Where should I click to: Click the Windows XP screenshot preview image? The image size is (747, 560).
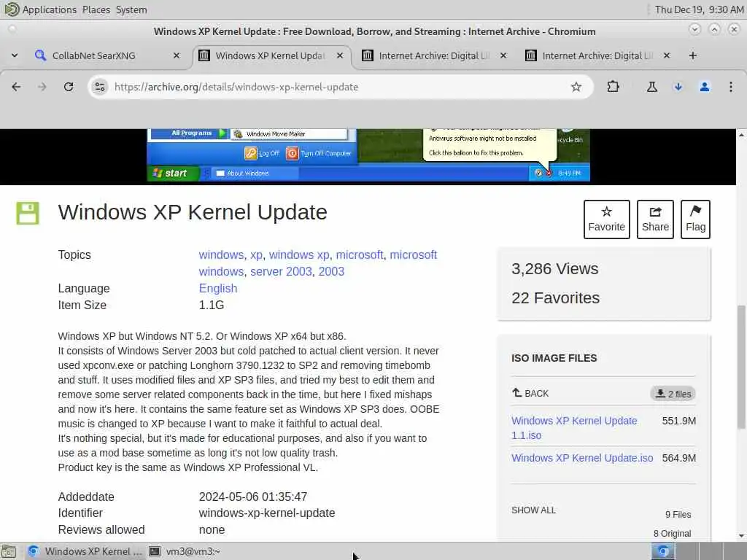[368, 155]
